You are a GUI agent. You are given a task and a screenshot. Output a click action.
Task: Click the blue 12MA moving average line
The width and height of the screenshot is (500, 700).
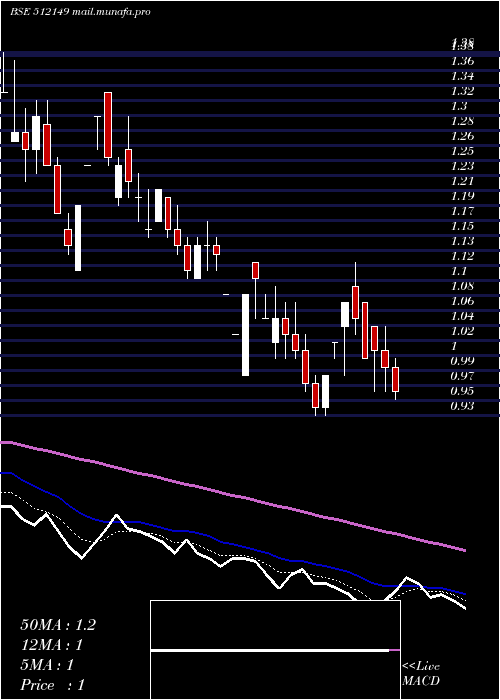232,544
